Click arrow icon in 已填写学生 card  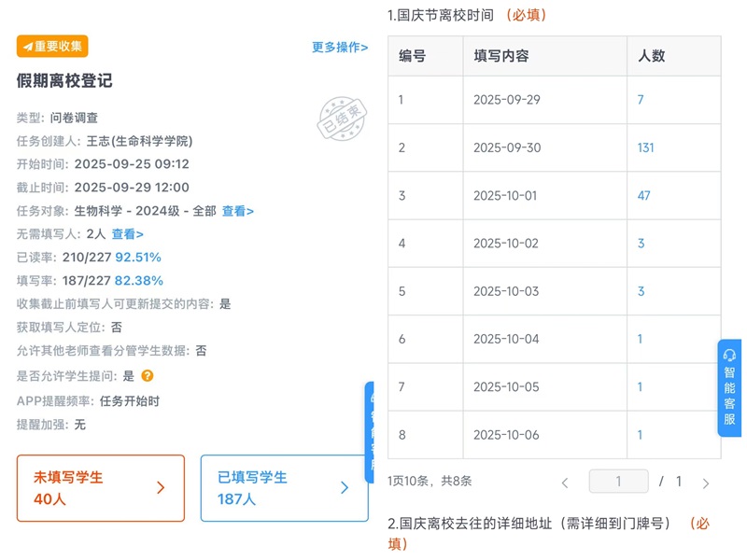click(x=344, y=487)
